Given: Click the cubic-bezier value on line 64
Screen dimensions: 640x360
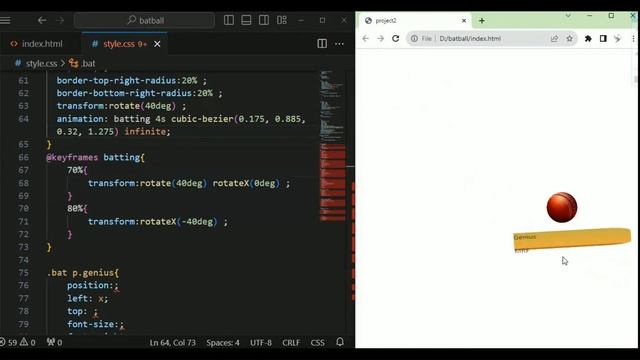Looking at the screenshot, I should pyautogui.click(x=202, y=119).
